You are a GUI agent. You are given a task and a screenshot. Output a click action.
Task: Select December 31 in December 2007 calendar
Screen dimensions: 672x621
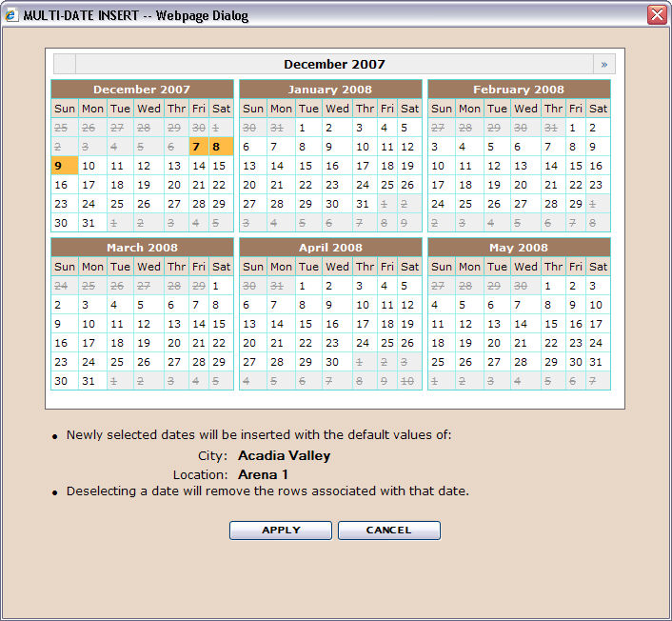point(92,223)
